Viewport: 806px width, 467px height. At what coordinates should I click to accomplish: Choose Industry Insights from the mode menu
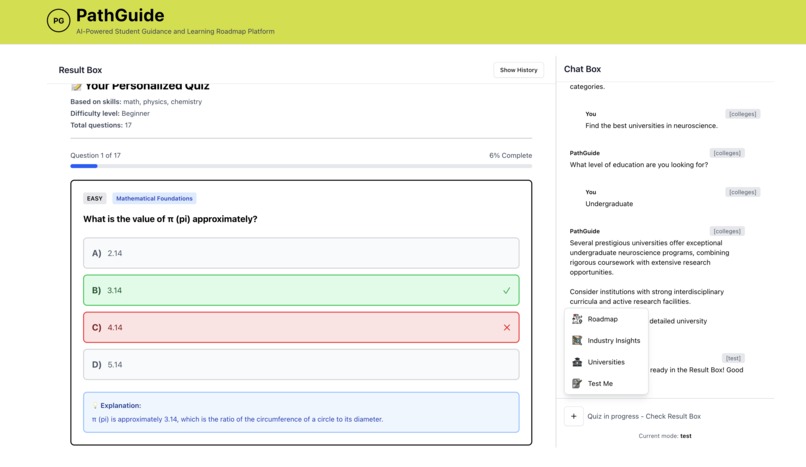[606, 340]
